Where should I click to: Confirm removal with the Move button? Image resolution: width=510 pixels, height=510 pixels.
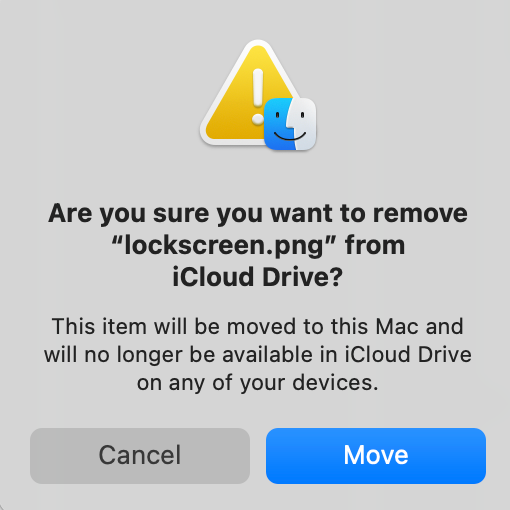click(x=376, y=456)
